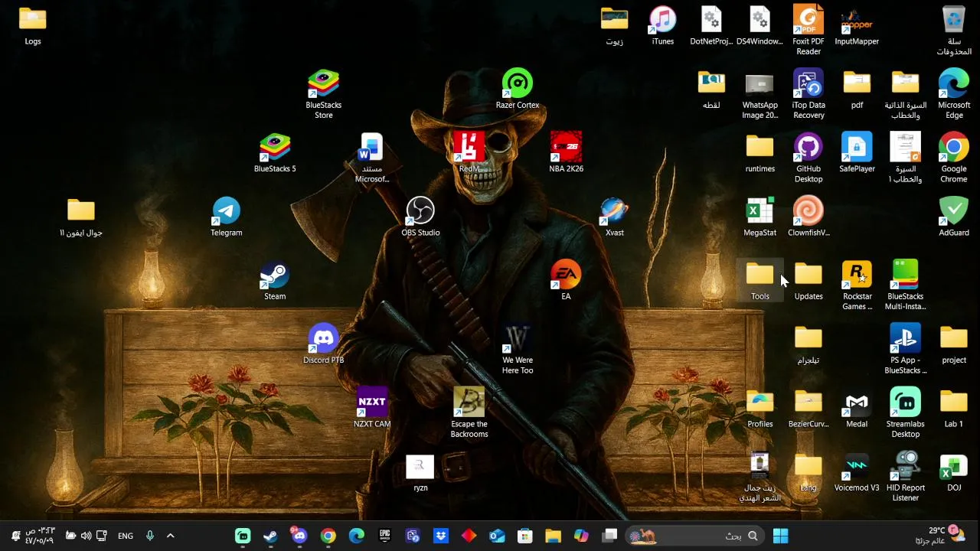Open the Discord PTB shortcut
Image resolution: width=980 pixels, height=551 pixels.
[324, 344]
